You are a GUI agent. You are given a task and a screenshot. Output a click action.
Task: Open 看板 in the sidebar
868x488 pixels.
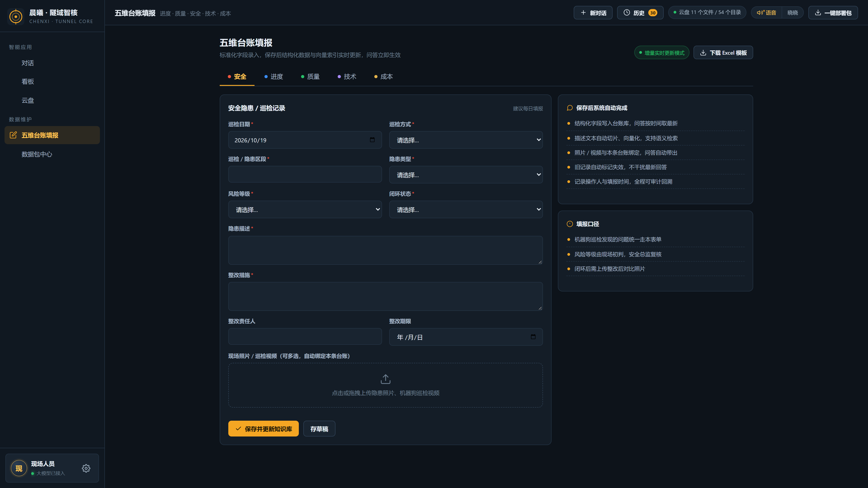tap(52, 82)
